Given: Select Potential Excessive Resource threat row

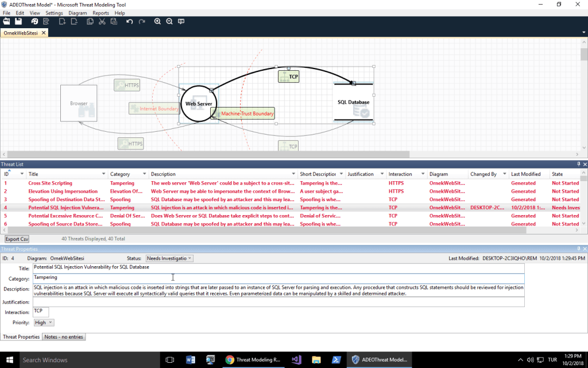Looking at the screenshot, I should click(291, 216).
